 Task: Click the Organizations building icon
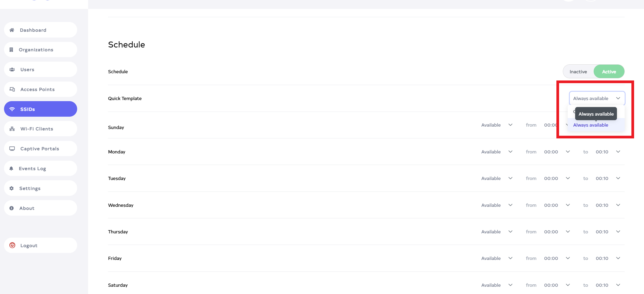(x=11, y=50)
